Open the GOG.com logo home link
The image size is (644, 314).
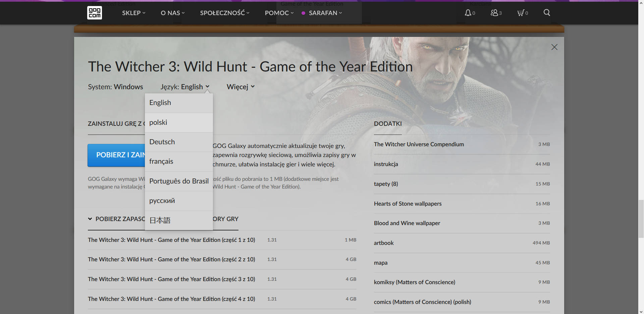[95, 13]
